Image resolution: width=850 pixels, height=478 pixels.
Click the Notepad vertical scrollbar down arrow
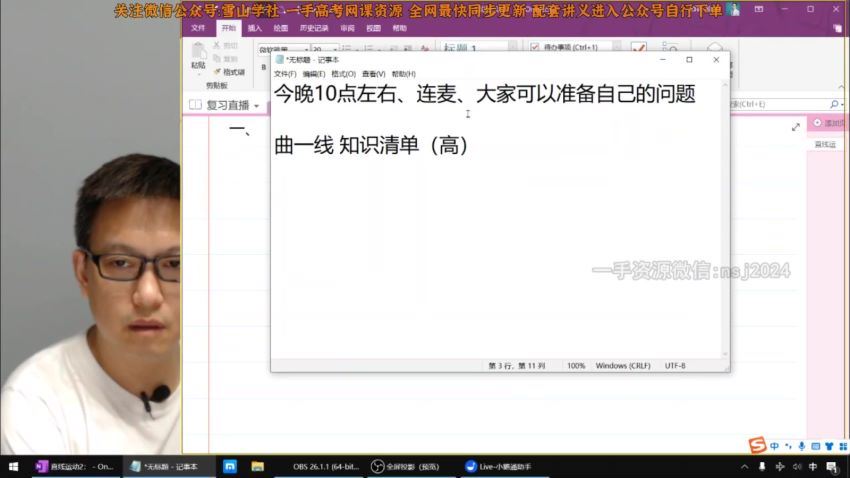pos(725,354)
